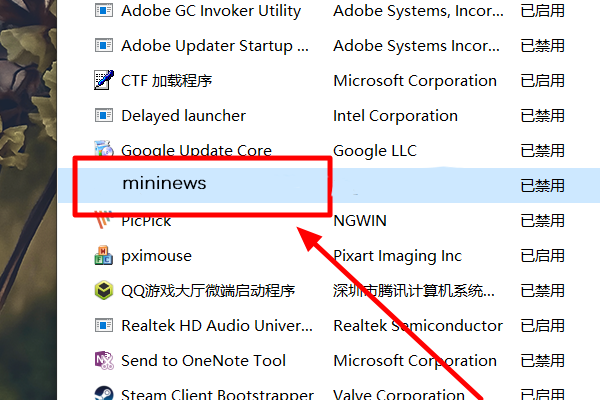
Task: Select Adobe Updater Startup entry name
Action: pos(215,46)
